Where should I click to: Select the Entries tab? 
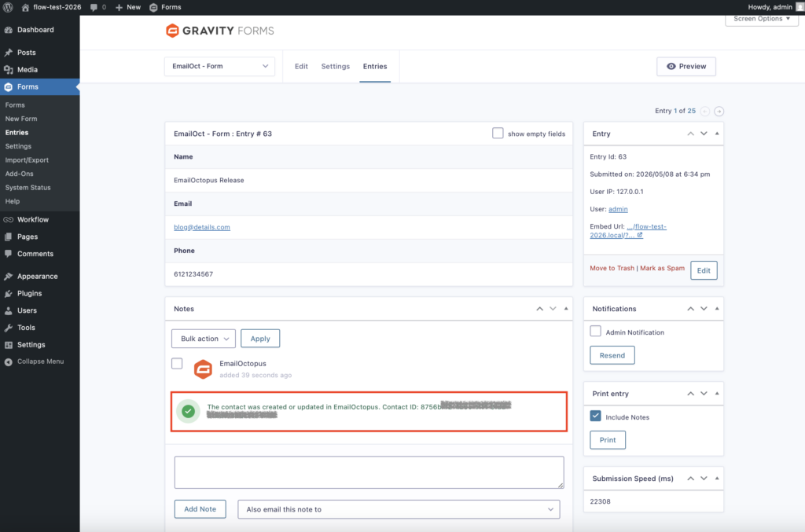(x=375, y=66)
